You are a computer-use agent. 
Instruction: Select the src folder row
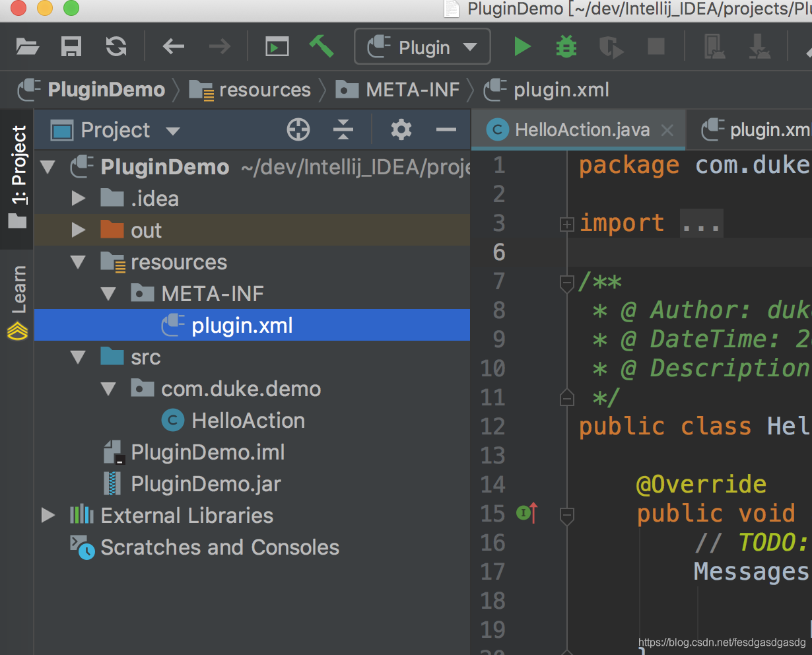point(252,357)
